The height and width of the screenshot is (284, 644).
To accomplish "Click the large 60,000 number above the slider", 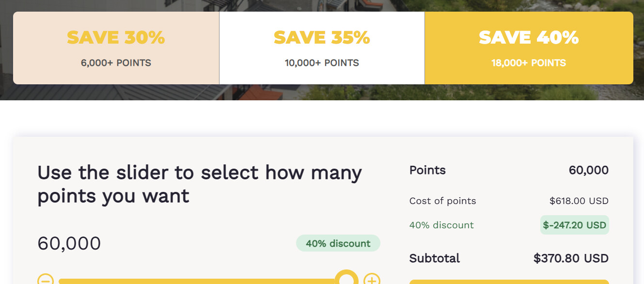I will point(69,243).
